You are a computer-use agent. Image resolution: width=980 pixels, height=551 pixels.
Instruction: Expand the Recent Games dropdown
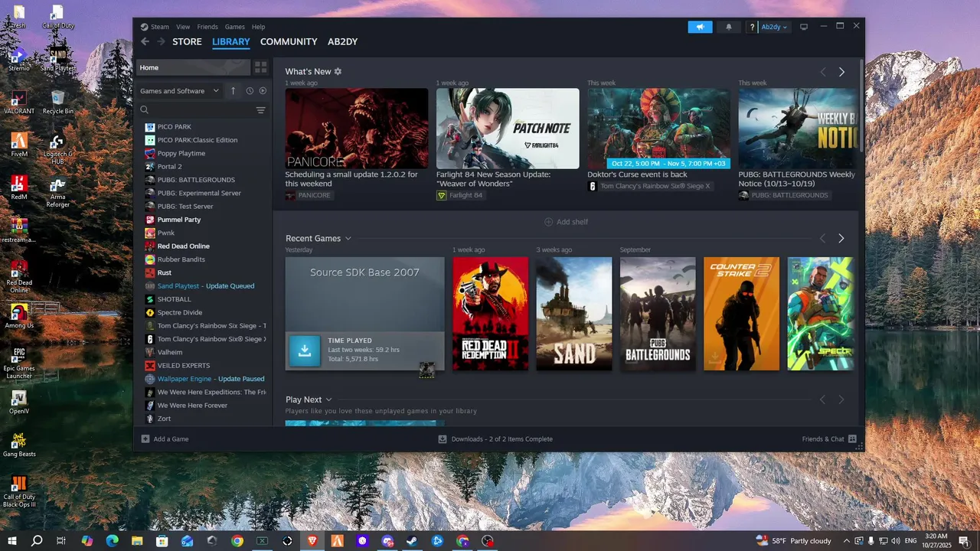pyautogui.click(x=348, y=239)
